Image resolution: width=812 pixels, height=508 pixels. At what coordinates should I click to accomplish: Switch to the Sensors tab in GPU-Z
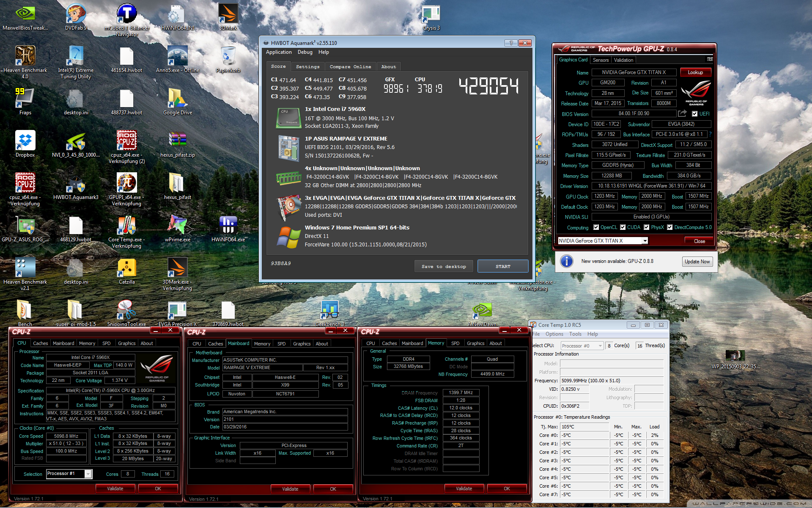click(601, 60)
